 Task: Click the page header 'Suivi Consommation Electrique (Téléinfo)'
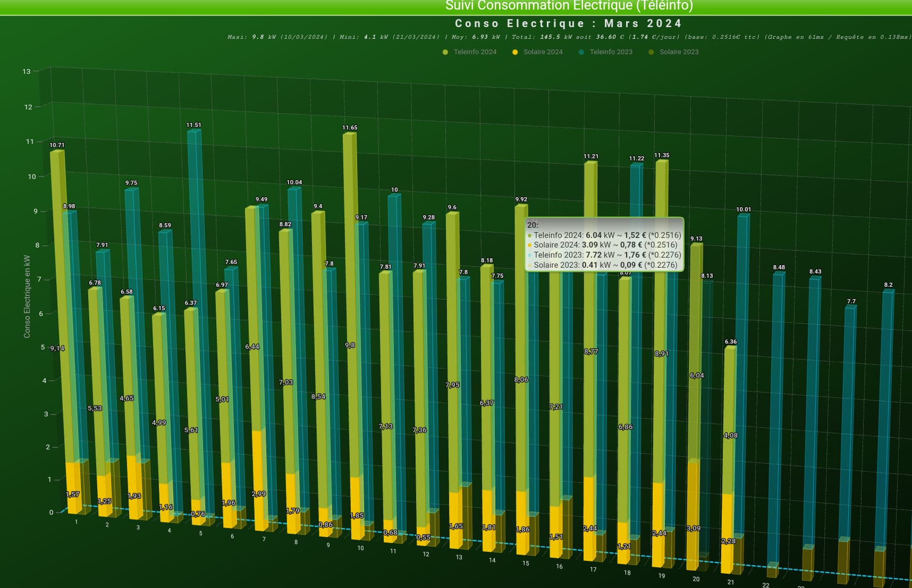click(x=569, y=6)
